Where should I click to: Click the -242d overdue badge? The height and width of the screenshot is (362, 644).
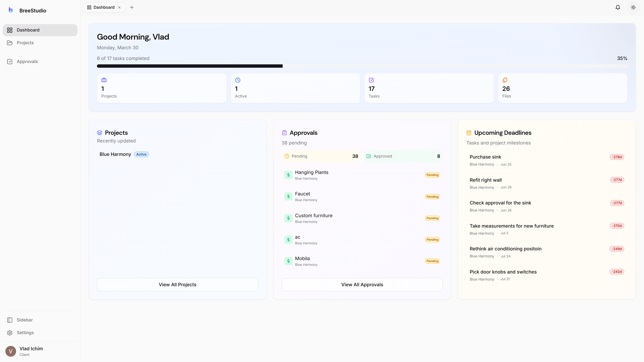pos(617,271)
